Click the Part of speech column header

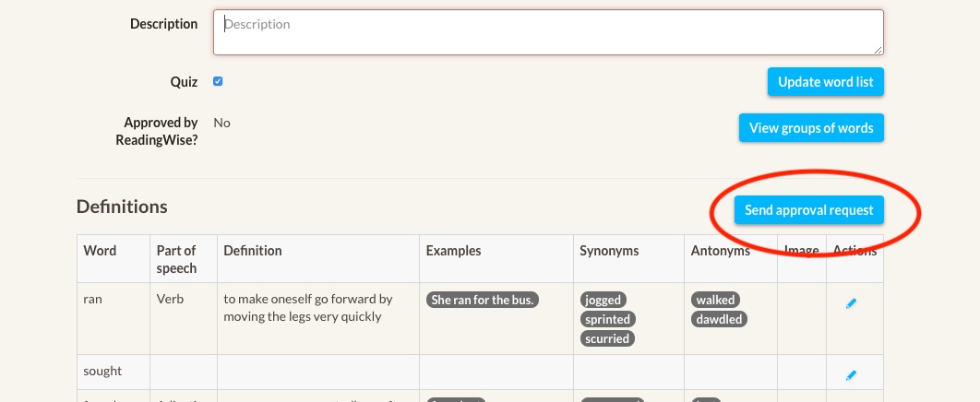point(176,259)
